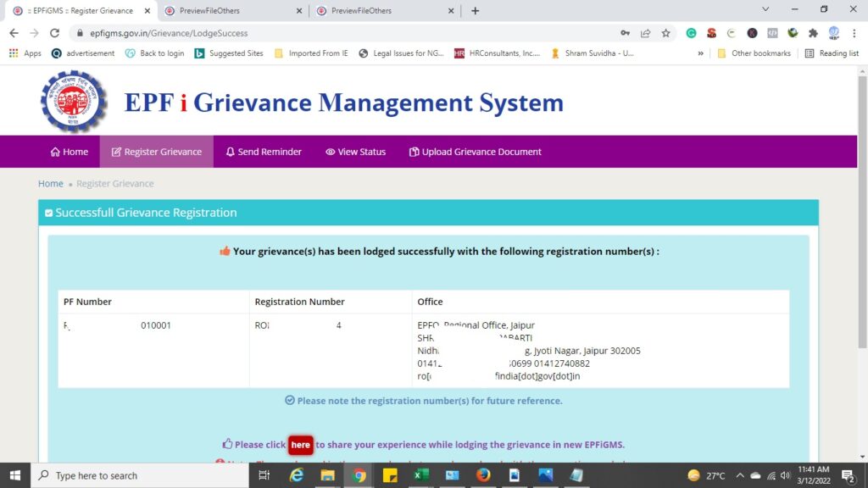Click the red 'here' feedback button
The image size is (868, 488).
pyautogui.click(x=301, y=445)
